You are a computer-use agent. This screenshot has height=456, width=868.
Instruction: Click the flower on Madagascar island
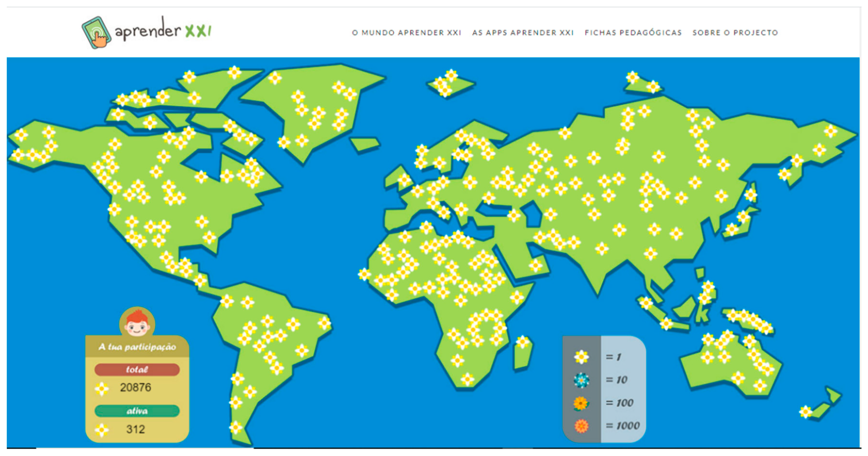523,342
